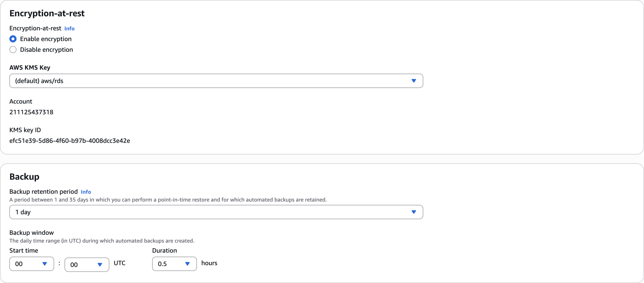644x283 pixels.
Task: Open the Start time hour dropdown
Action: point(31,264)
